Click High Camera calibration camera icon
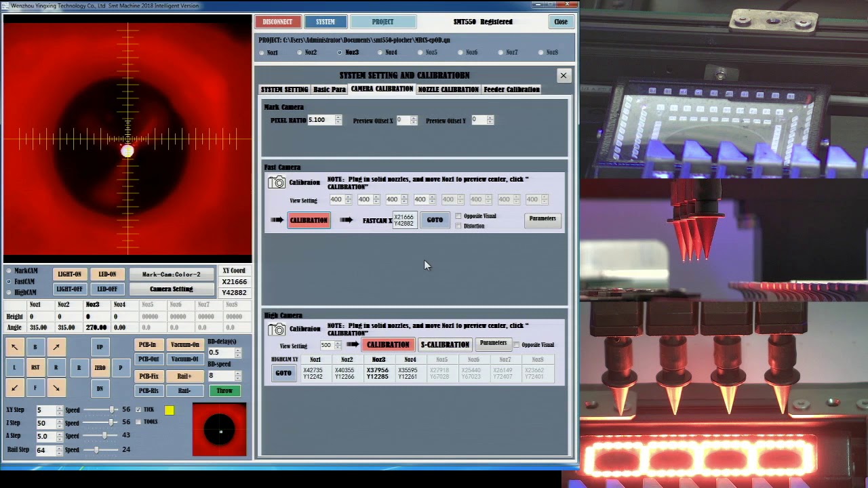868x488 pixels. click(277, 329)
